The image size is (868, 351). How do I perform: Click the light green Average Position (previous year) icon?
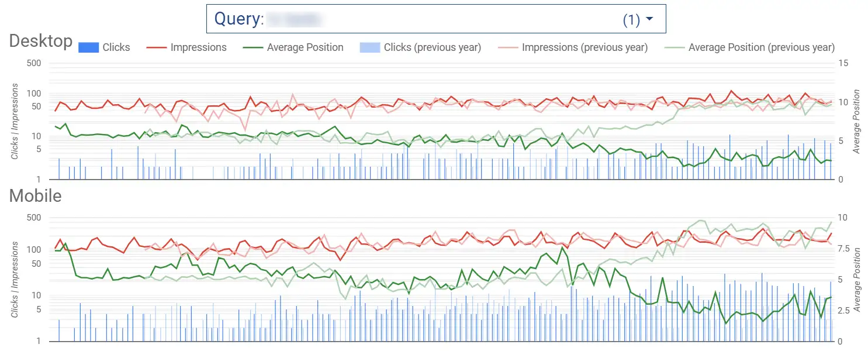(x=674, y=47)
